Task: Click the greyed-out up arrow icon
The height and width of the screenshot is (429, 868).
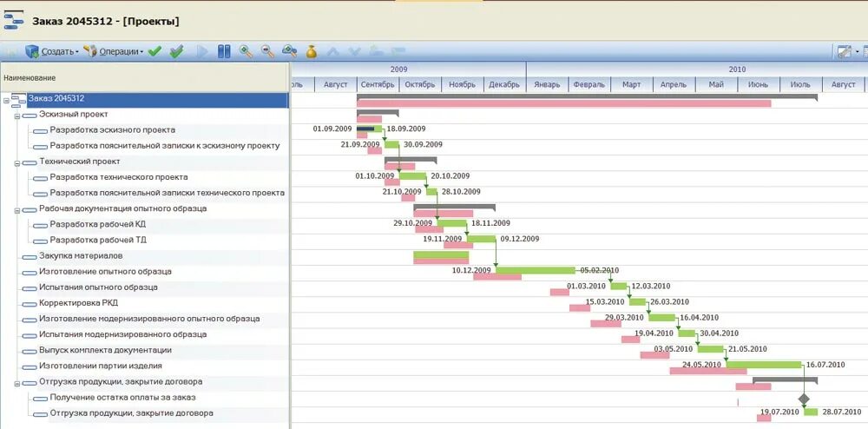Action: pyautogui.click(x=332, y=52)
